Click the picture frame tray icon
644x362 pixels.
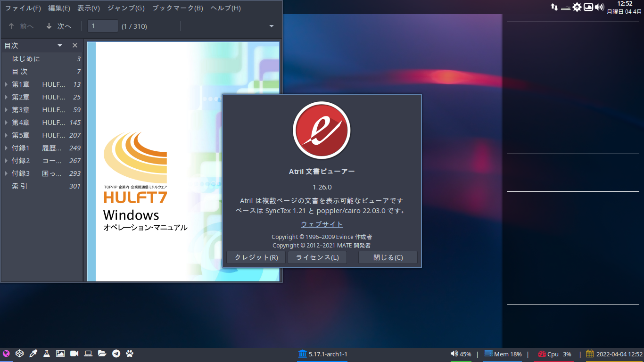click(x=588, y=7)
